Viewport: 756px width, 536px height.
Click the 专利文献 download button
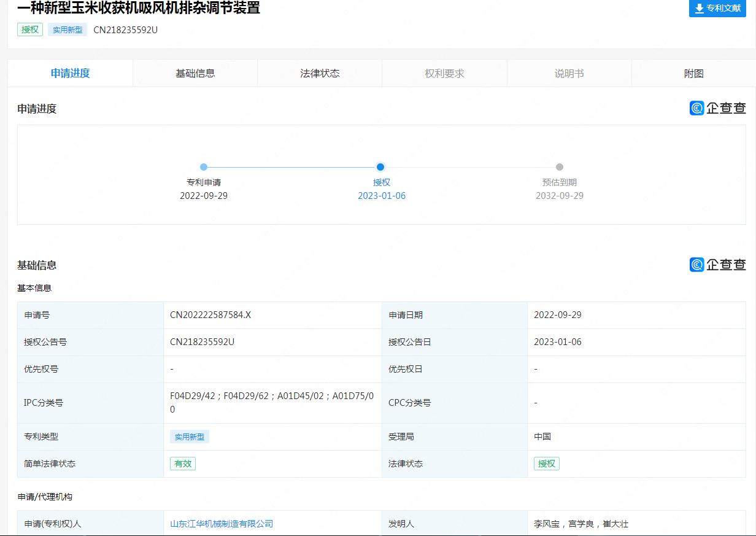pyautogui.click(x=717, y=9)
